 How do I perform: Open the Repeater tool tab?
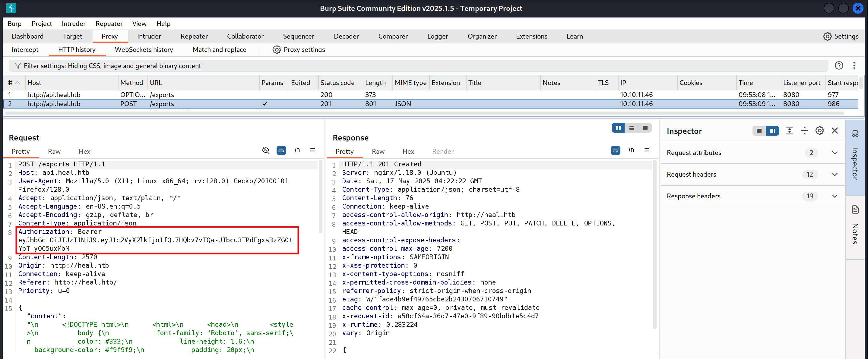(x=194, y=36)
